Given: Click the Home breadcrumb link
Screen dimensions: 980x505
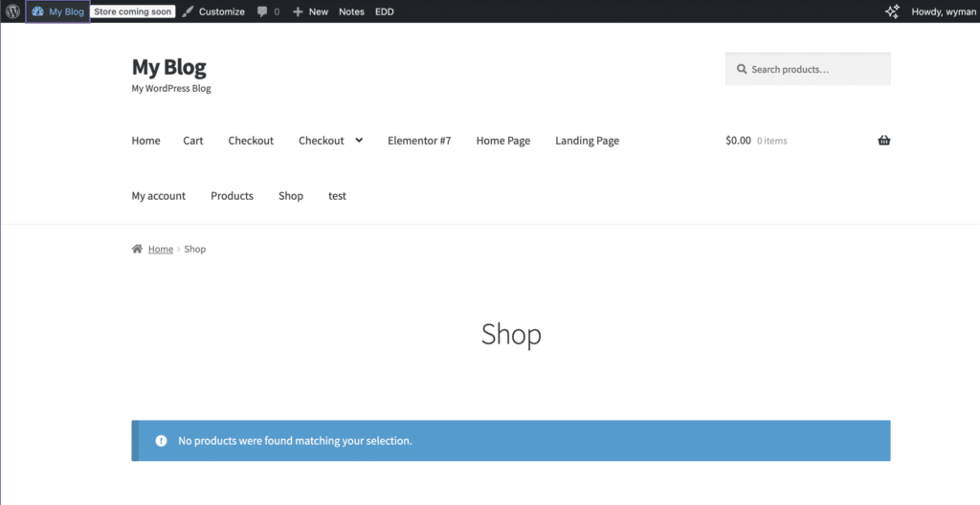Looking at the screenshot, I should [x=161, y=249].
